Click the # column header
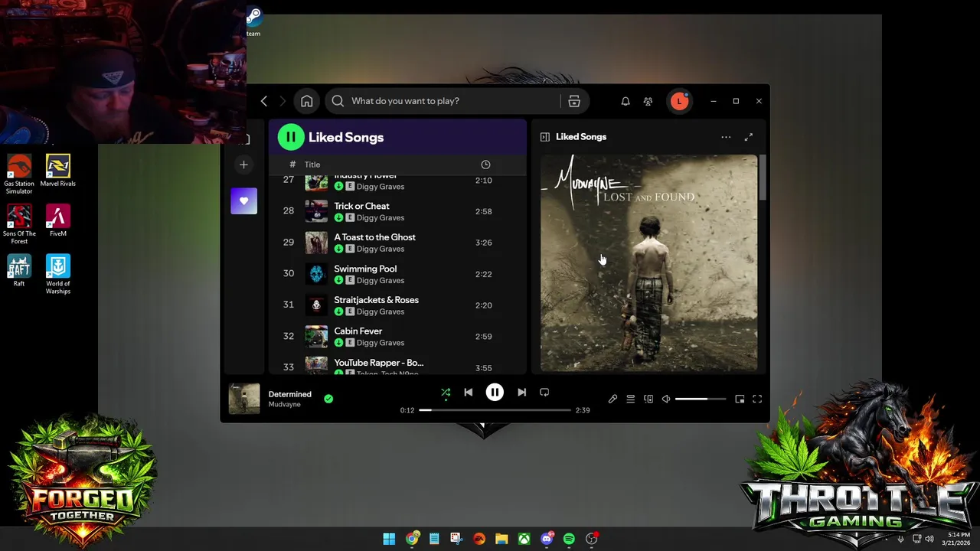 [x=292, y=165]
